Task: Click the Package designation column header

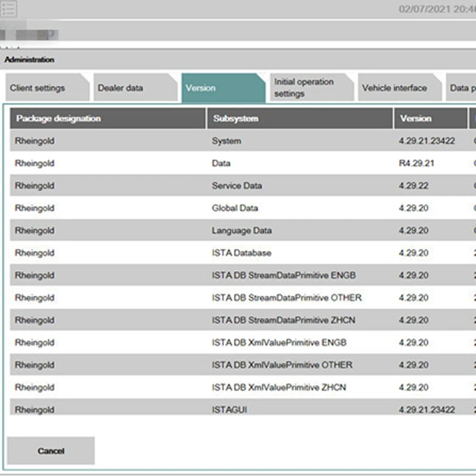Action: pyautogui.click(x=108, y=118)
